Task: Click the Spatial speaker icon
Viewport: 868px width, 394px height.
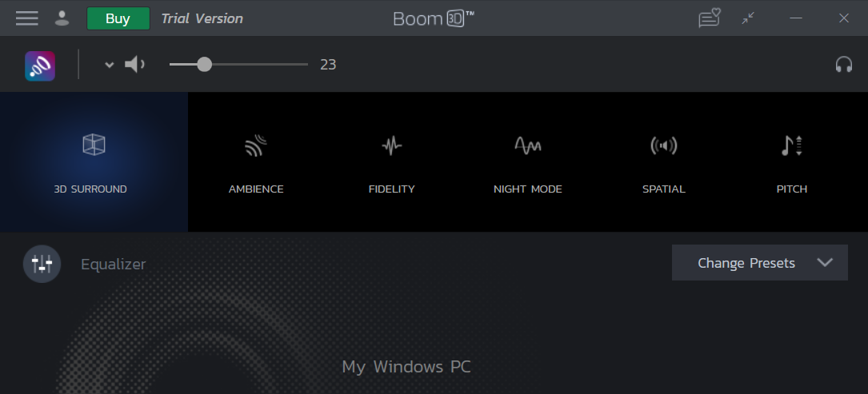Action: click(664, 146)
